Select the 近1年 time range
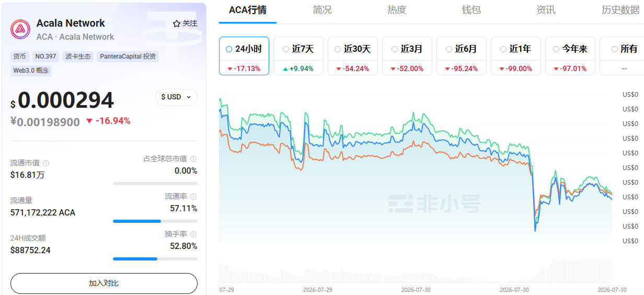This screenshot has width=644, height=295. point(516,56)
